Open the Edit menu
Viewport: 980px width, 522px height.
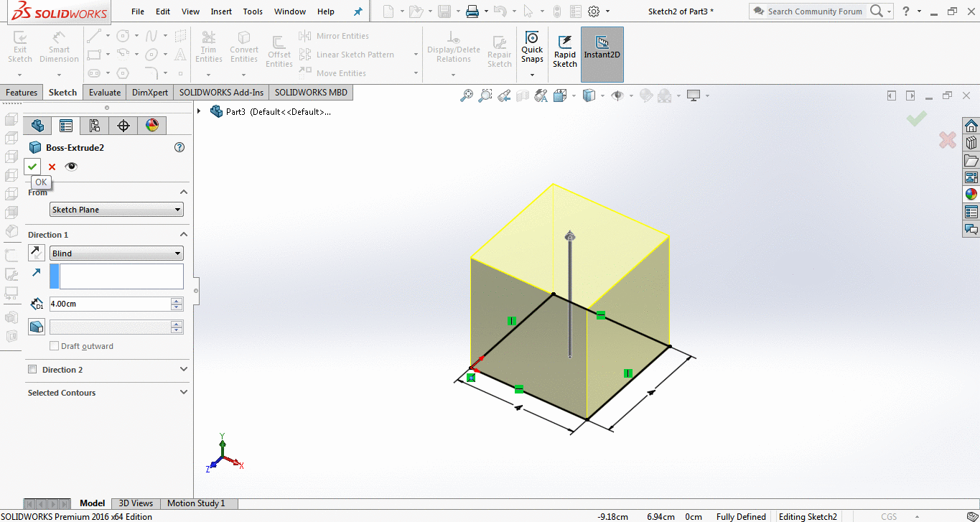click(163, 11)
